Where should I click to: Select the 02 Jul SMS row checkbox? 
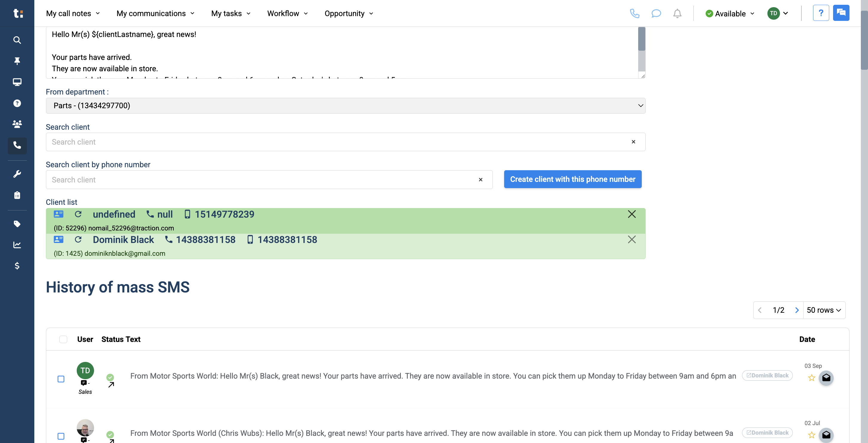pos(61,436)
